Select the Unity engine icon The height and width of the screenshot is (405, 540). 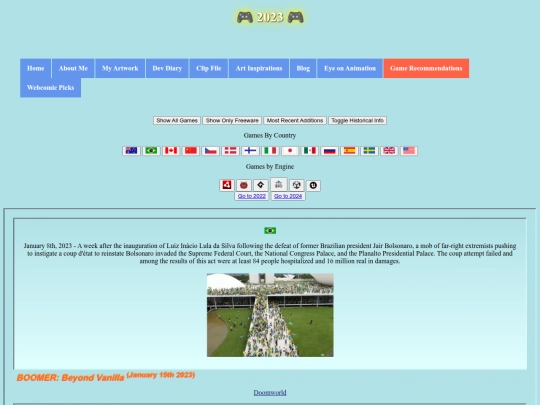(296, 185)
